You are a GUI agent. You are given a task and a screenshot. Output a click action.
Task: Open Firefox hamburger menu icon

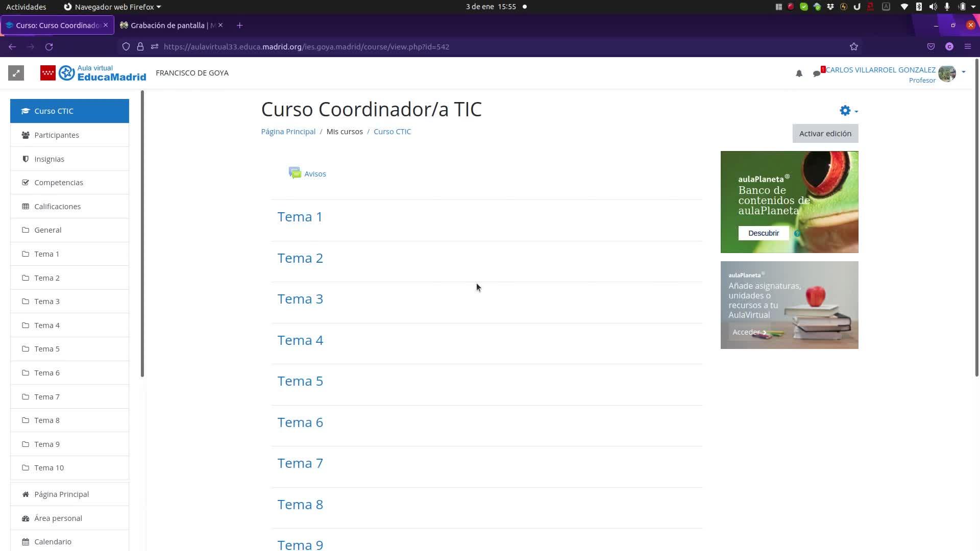tap(967, 46)
